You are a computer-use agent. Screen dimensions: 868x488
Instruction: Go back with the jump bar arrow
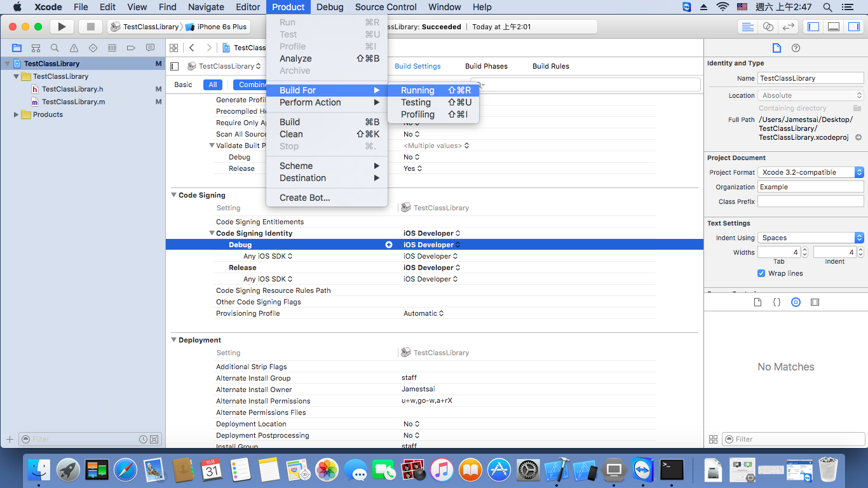click(192, 48)
